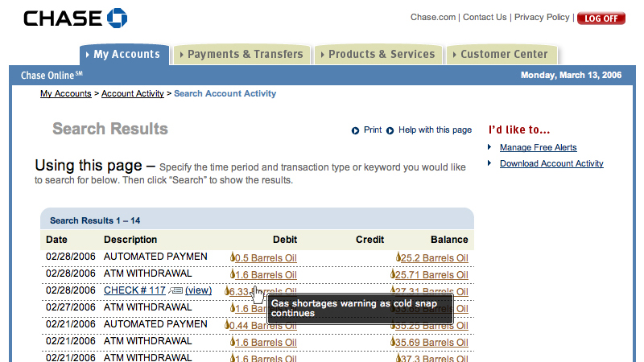Click the Credit column header

(x=369, y=240)
